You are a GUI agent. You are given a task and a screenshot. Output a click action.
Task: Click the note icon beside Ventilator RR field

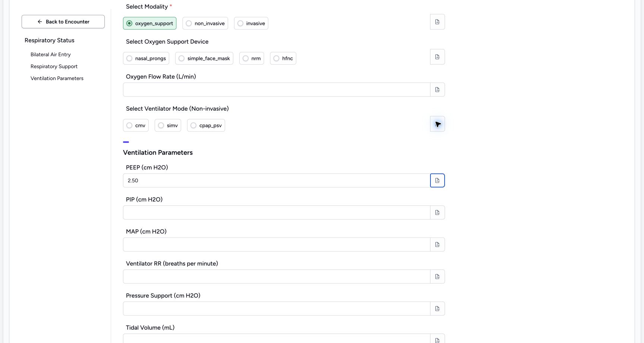(438, 277)
